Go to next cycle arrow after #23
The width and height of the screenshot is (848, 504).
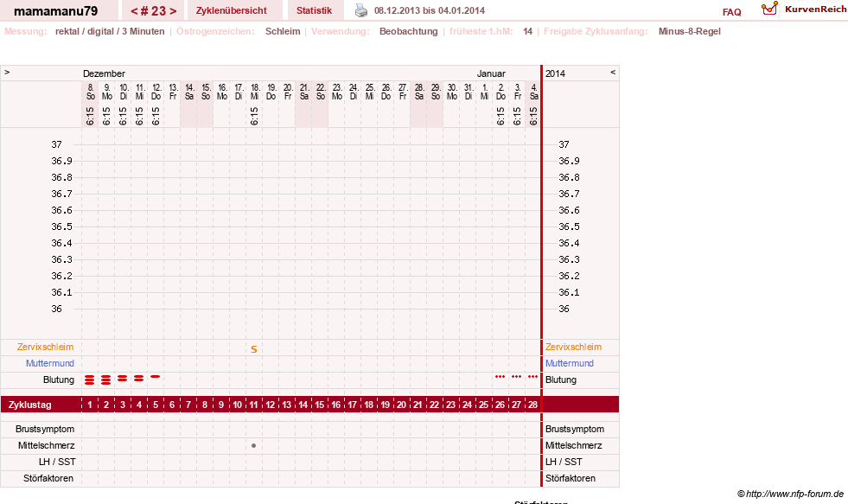(173, 11)
